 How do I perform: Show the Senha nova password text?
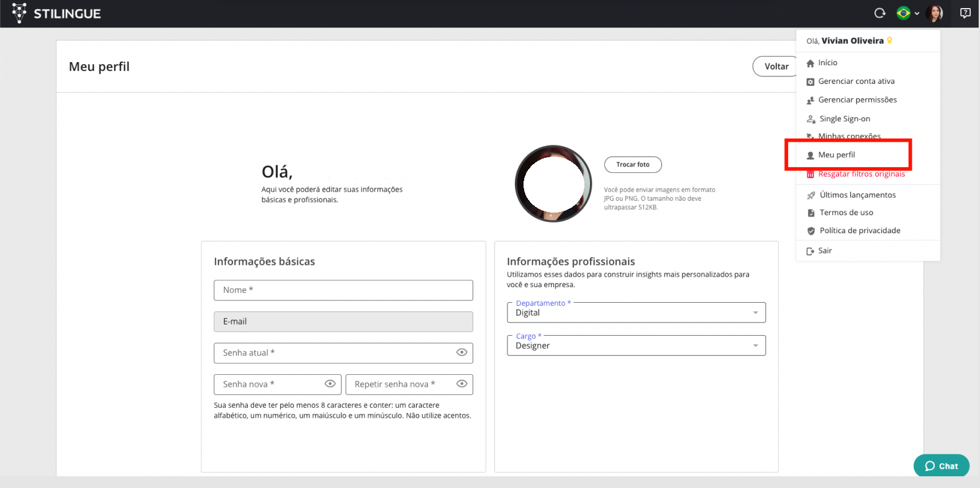click(330, 384)
